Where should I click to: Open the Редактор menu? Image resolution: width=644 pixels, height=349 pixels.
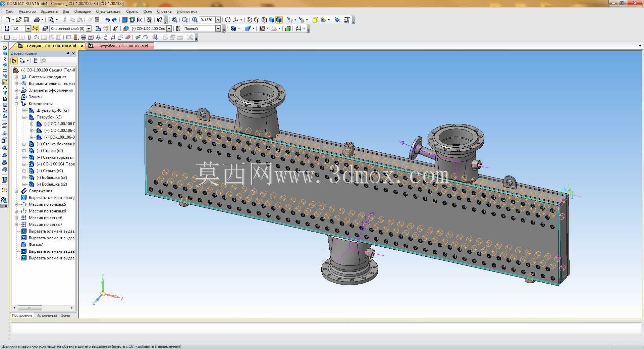(27, 11)
